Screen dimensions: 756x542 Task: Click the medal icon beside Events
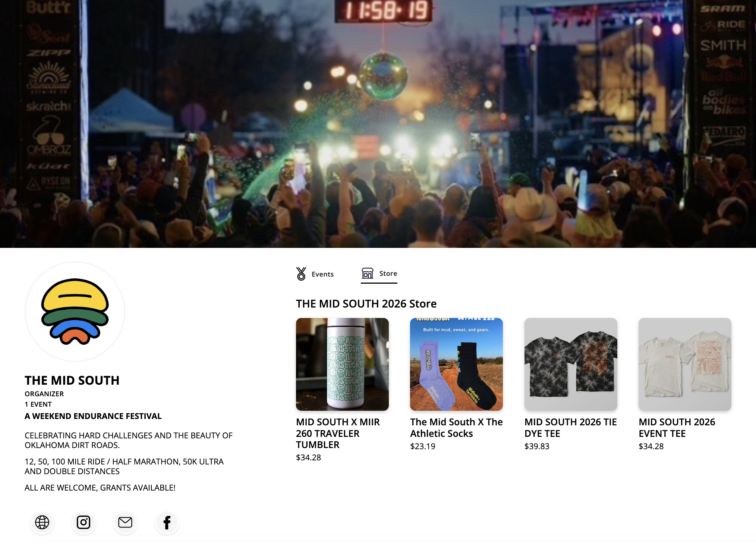point(301,274)
